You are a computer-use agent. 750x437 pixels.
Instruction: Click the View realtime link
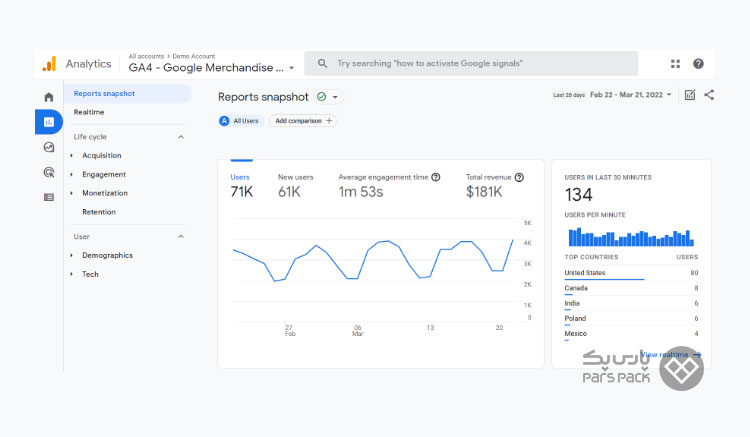pyautogui.click(x=670, y=355)
